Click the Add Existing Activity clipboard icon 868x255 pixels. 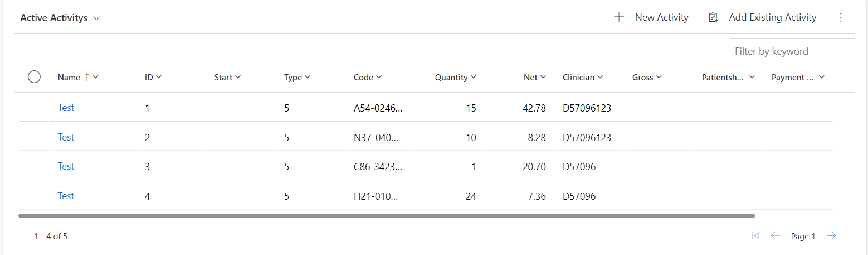[x=713, y=17]
